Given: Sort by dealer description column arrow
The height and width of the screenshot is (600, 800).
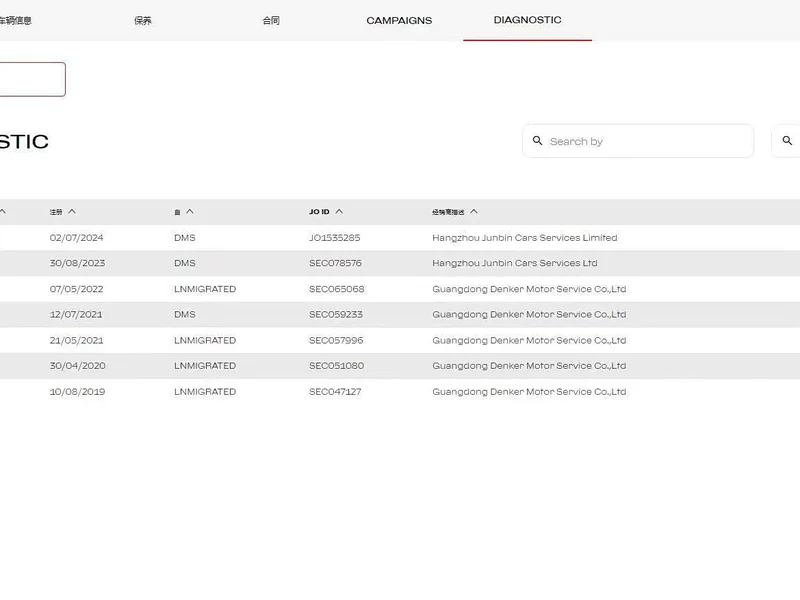Looking at the screenshot, I should [x=474, y=211].
